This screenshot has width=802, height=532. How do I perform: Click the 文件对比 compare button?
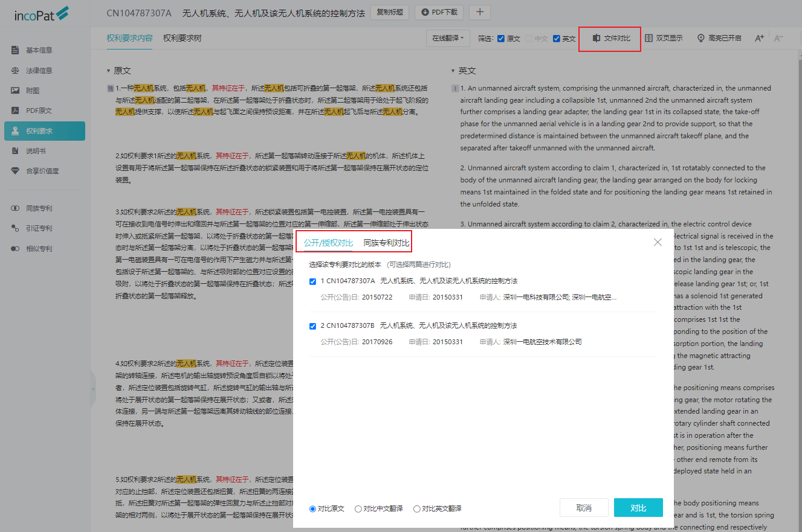point(610,38)
